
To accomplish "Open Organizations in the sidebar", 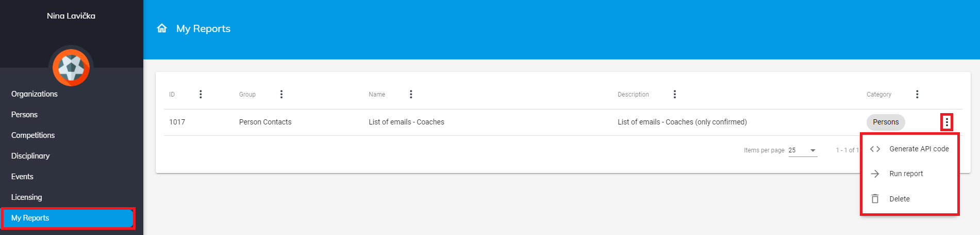I will point(35,94).
